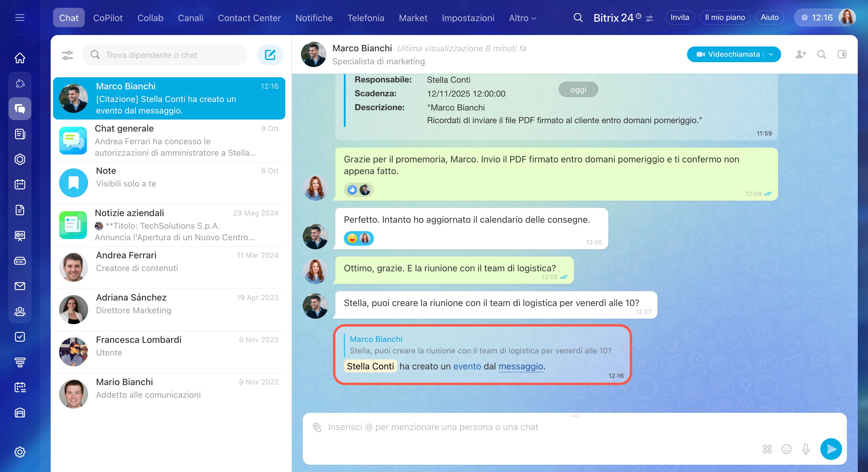Viewport: 868px width, 472px height.
Task: Click the Invita button
Action: coord(679,18)
